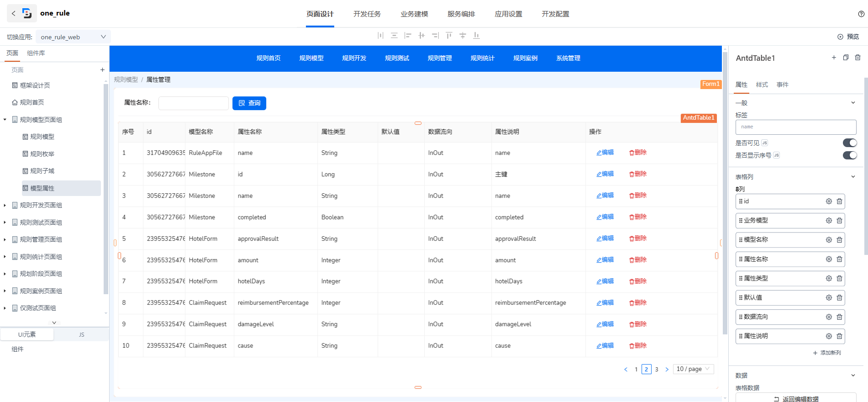Delete the 模型名称 column with its trash icon
868x402 pixels.
coord(839,240)
